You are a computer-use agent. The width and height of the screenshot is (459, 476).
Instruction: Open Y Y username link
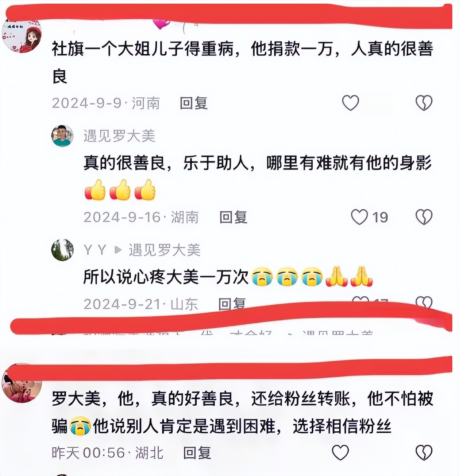pos(95,250)
